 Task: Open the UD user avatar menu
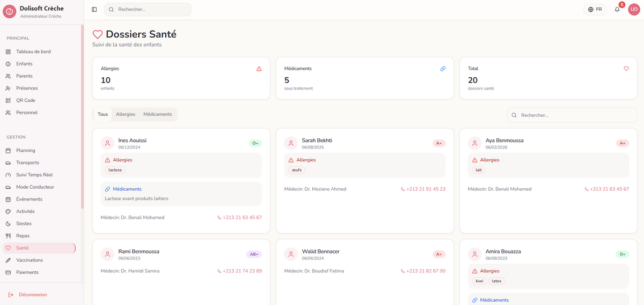click(x=634, y=9)
